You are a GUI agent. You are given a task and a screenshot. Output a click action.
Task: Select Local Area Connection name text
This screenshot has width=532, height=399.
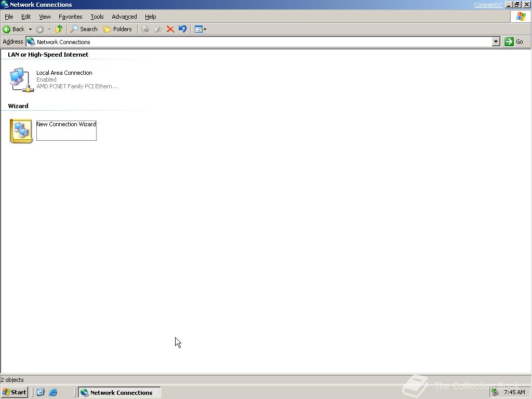(64, 73)
